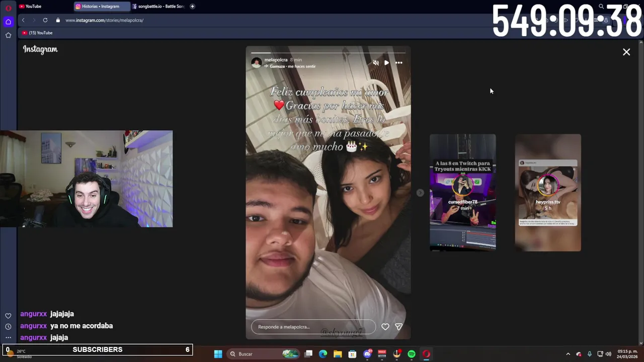The width and height of the screenshot is (644, 362).
Task: Go back to the previous page
Action: 23,20
